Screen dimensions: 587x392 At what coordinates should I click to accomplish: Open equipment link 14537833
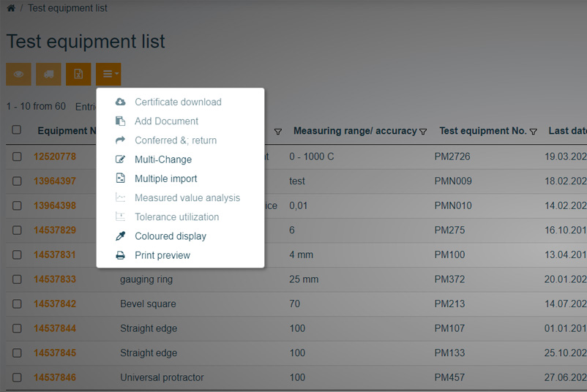tap(55, 279)
